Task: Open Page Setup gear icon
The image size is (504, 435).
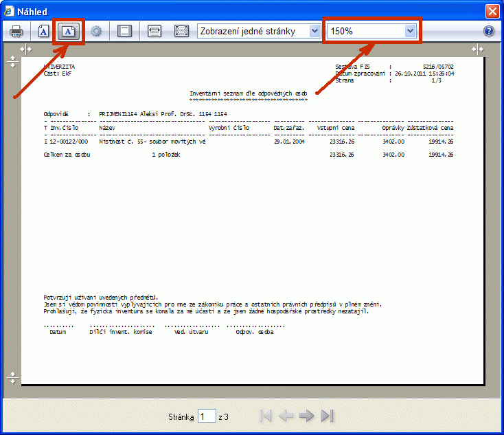Action: pos(95,31)
